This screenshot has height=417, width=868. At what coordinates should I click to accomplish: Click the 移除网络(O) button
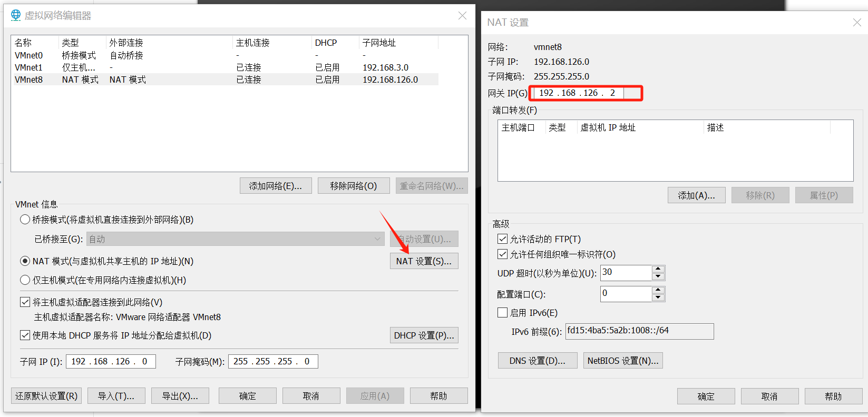(354, 186)
